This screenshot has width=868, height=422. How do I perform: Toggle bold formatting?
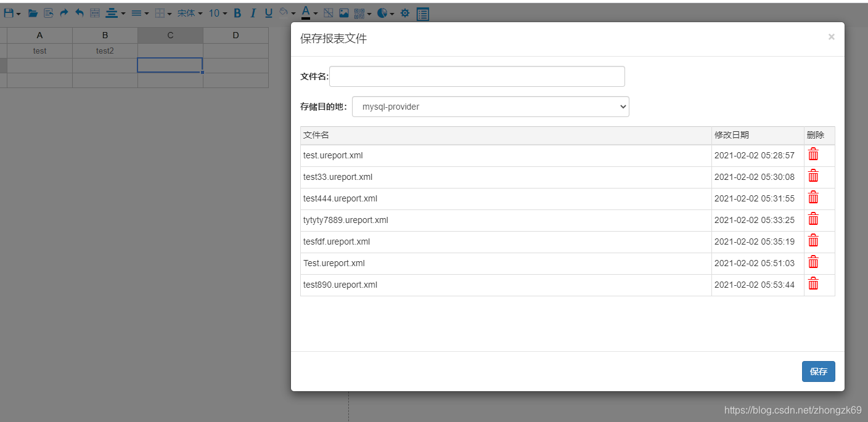237,13
